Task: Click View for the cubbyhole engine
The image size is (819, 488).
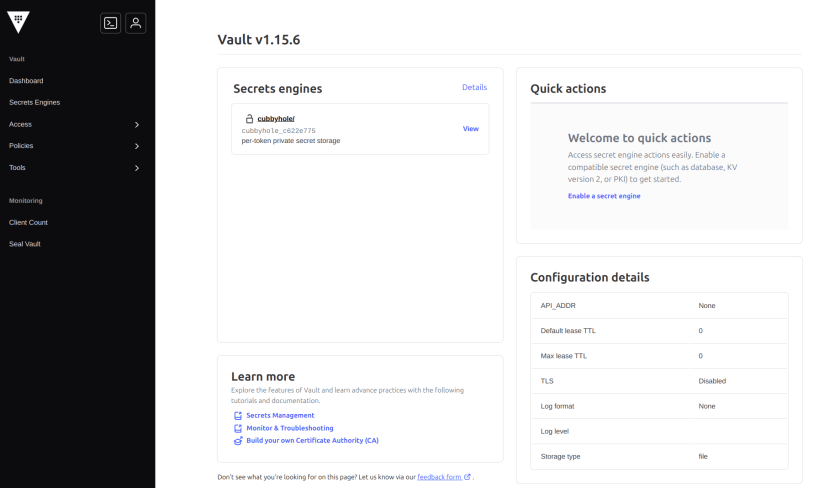Action: [471, 129]
